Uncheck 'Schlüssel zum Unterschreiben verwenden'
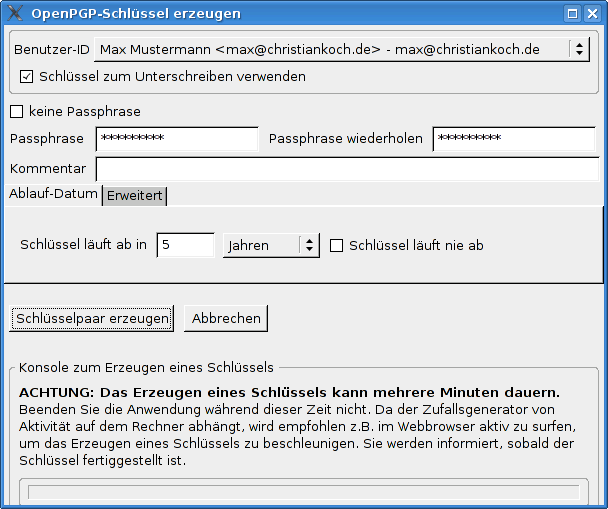 click(x=27, y=76)
